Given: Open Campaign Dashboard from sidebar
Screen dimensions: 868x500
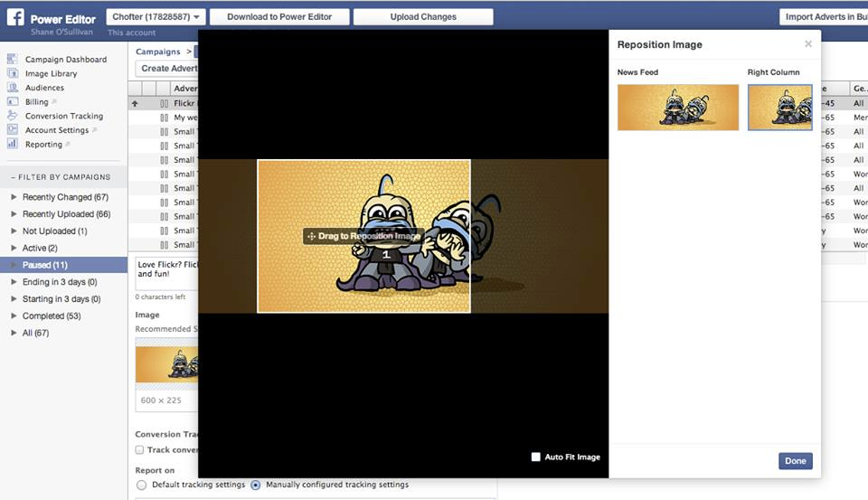Looking at the screenshot, I should pos(66,60).
